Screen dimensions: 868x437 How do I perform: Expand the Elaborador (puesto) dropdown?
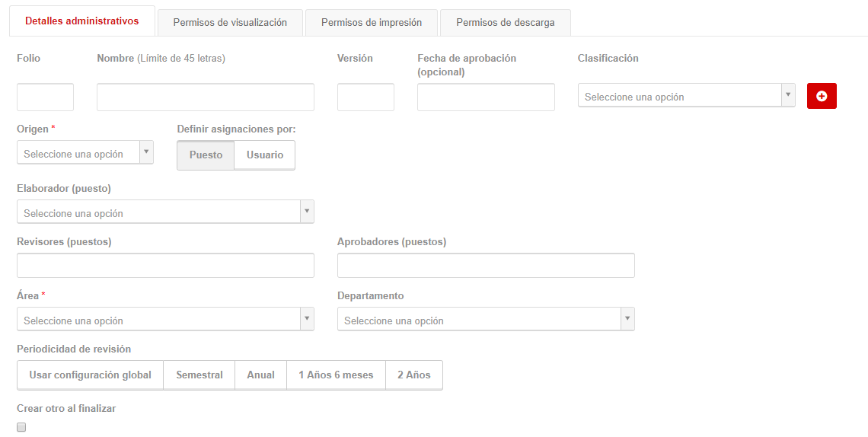coord(165,212)
